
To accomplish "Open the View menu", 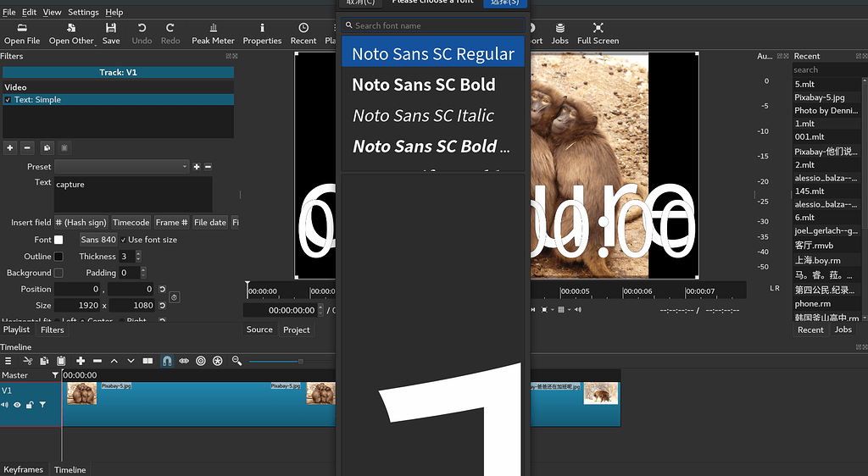I will 52,12.
